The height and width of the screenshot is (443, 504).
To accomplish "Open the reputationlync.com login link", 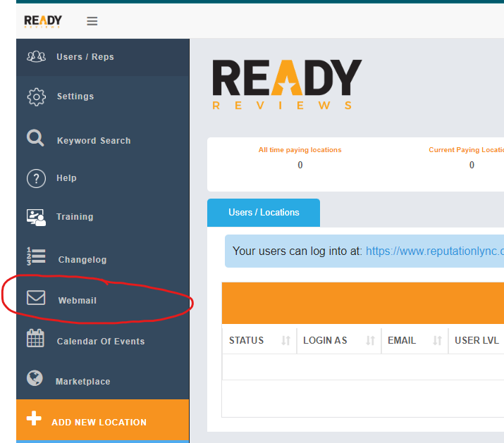I will click(x=435, y=251).
